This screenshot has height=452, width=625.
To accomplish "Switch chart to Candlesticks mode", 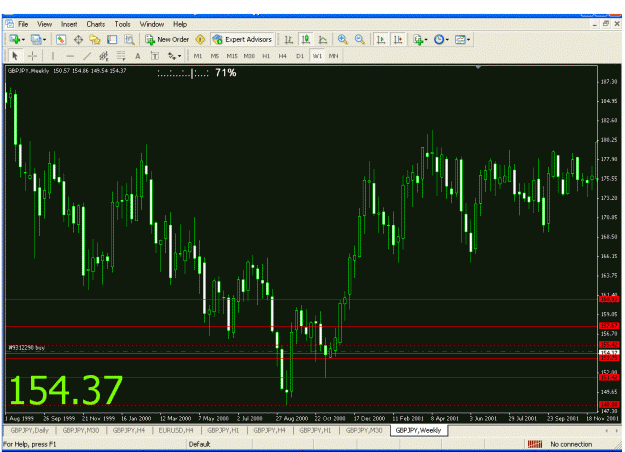I will point(306,39).
